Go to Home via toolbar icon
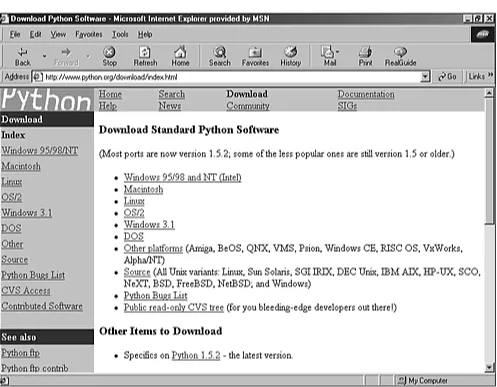The width and height of the screenshot is (497, 387). point(180,52)
